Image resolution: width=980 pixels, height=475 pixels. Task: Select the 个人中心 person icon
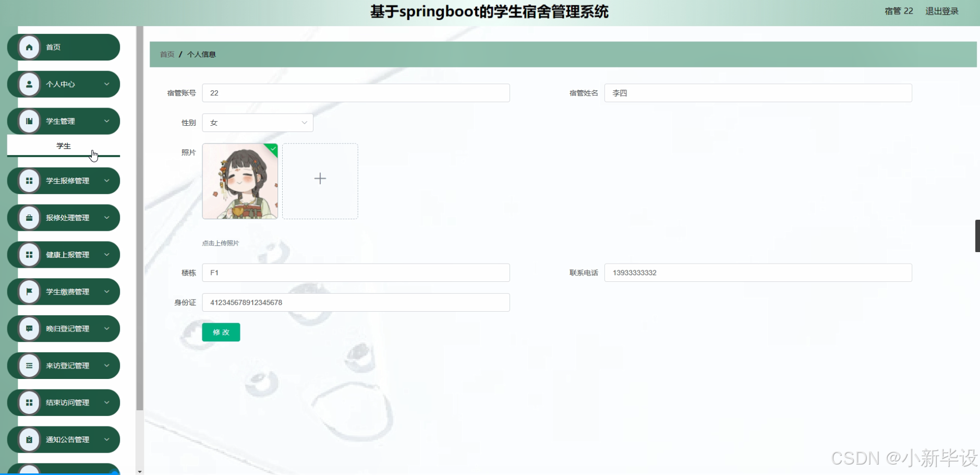pyautogui.click(x=29, y=84)
